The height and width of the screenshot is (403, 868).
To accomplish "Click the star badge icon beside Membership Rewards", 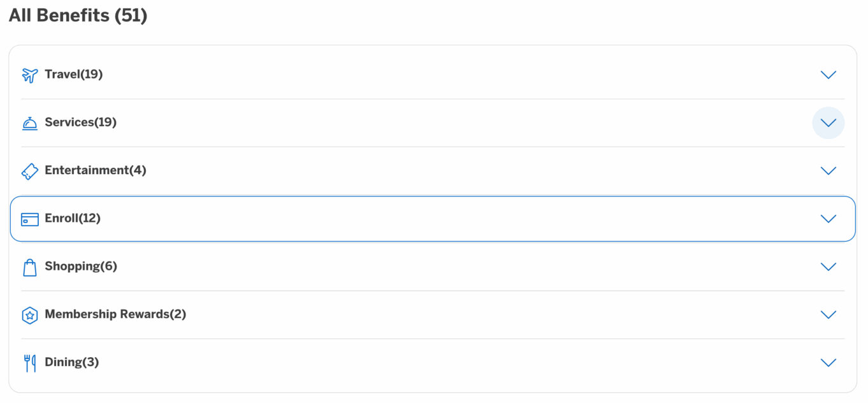I will click(x=30, y=315).
